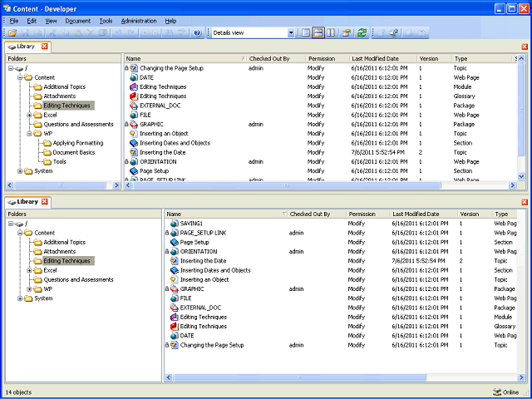Click the green Refresh arrows icon
Screen dimensions: 532x399
point(362,33)
